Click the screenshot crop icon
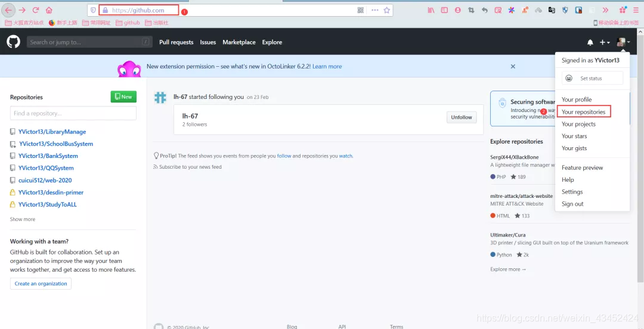This screenshot has width=644, height=329. 471,10
